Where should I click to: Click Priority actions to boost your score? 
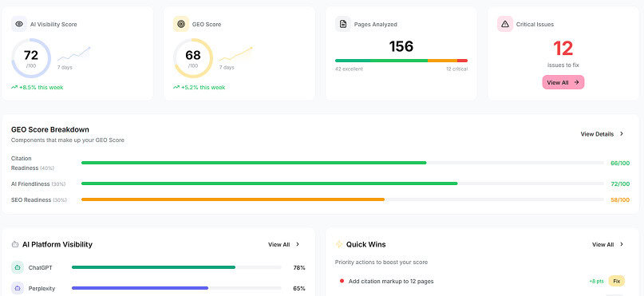(x=381, y=262)
